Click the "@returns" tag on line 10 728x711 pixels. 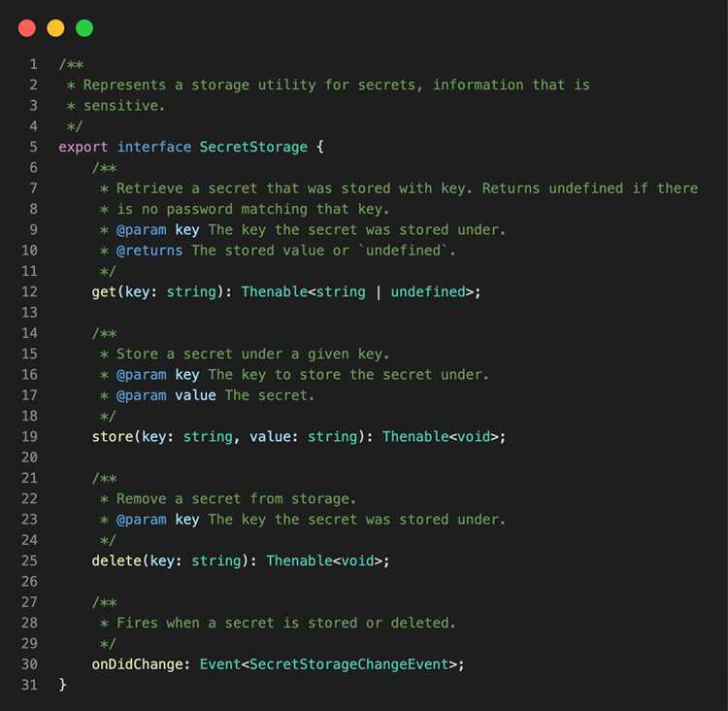tap(149, 251)
